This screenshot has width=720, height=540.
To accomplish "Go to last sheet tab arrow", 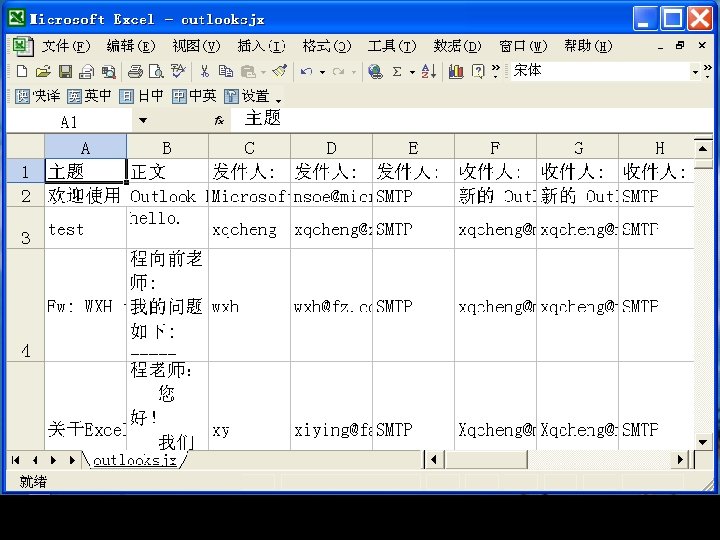I will pyautogui.click(x=72, y=460).
